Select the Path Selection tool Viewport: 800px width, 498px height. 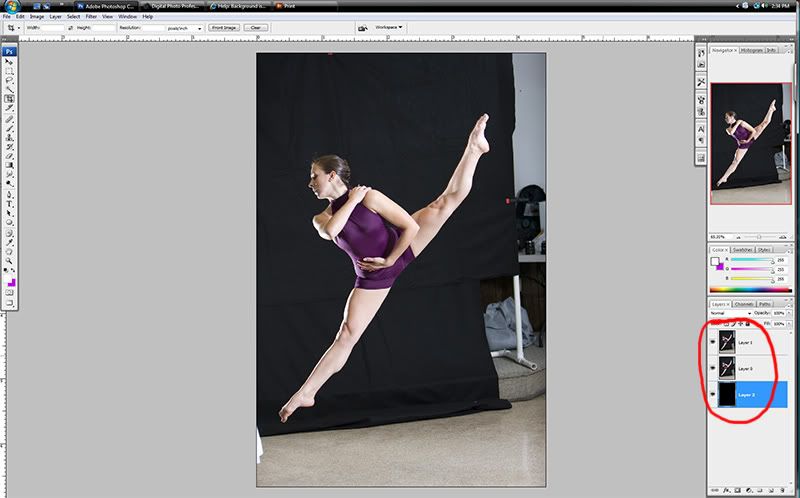tap(9, 213)
